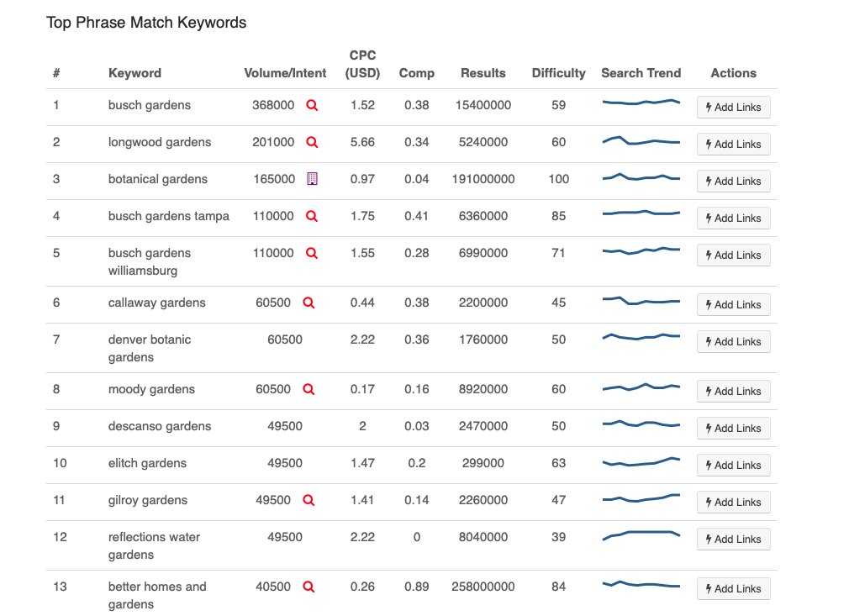The height and width of the screenshot is (616, 849).
Task: Click the keyword 'busch gardens tampa'
Action: (168, 217)
